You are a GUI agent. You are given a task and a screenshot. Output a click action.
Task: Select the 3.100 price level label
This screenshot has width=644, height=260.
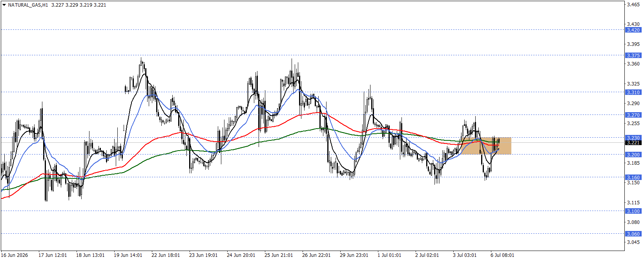[x=633, y=211]
